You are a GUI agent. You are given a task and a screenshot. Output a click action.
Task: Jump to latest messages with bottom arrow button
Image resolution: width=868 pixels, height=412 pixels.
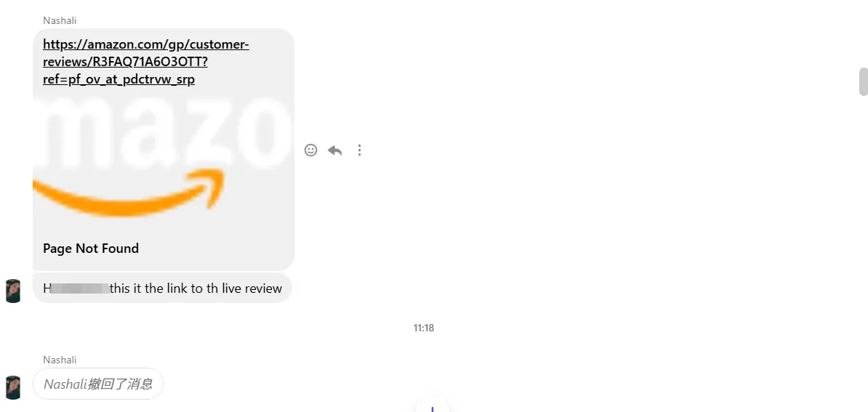pyautogui.click(x=433, y=406)
